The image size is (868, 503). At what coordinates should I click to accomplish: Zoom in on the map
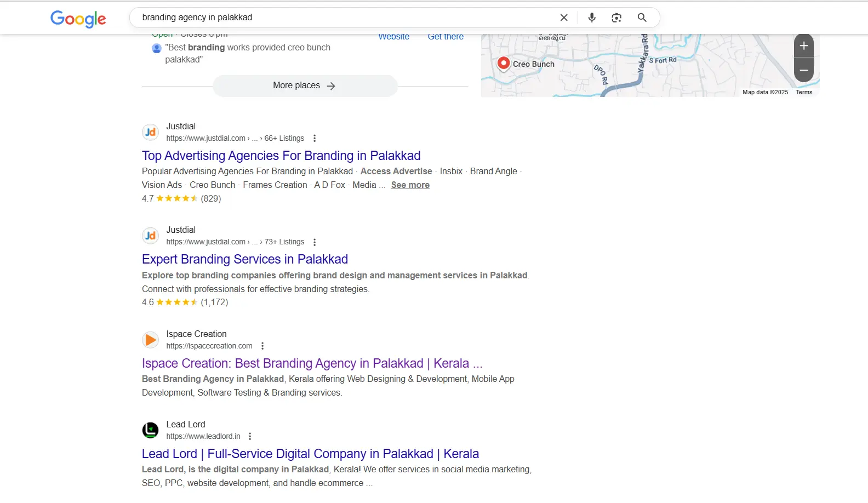tap(803, 46)
